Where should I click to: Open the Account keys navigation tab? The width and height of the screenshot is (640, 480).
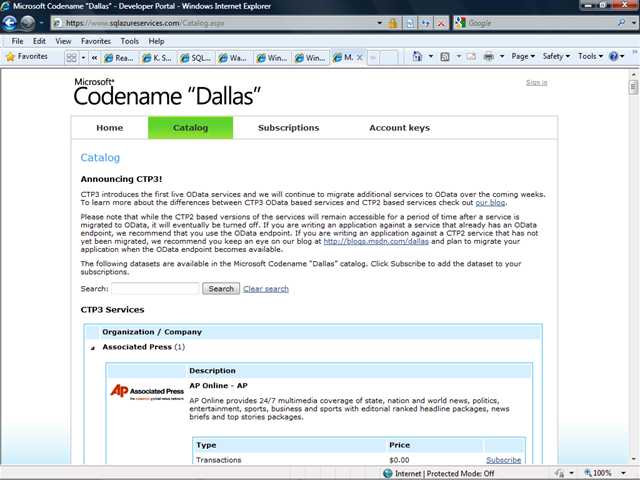(400, 128)
